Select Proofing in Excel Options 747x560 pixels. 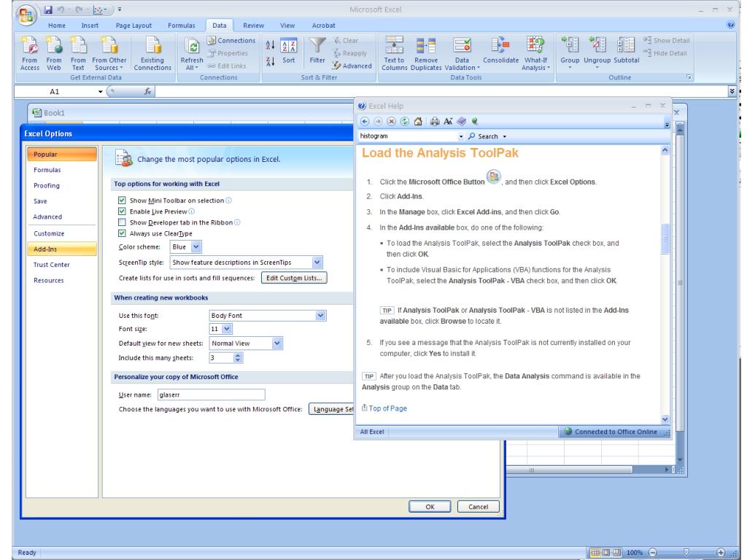(62, 186)
